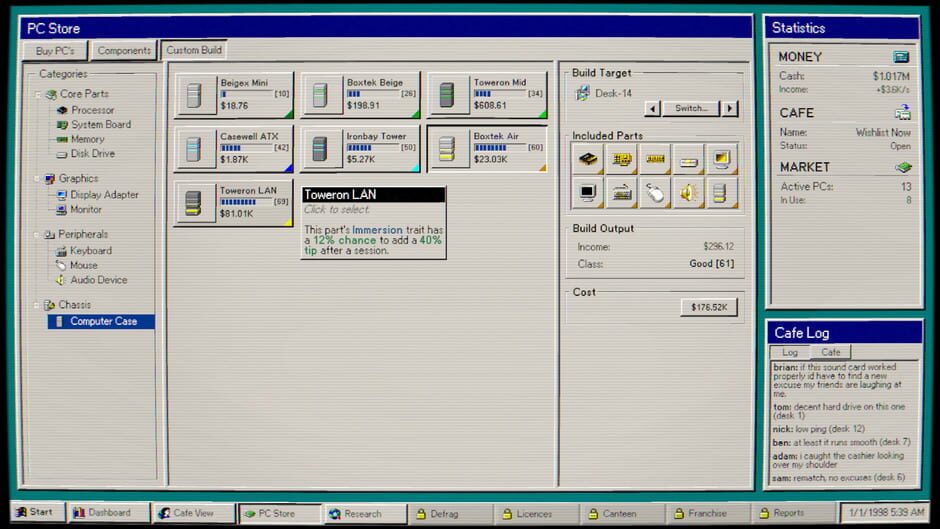Choose the Toweron Mid case card
Viewport: 940px width, 529px height.
(x=487, y=95)
